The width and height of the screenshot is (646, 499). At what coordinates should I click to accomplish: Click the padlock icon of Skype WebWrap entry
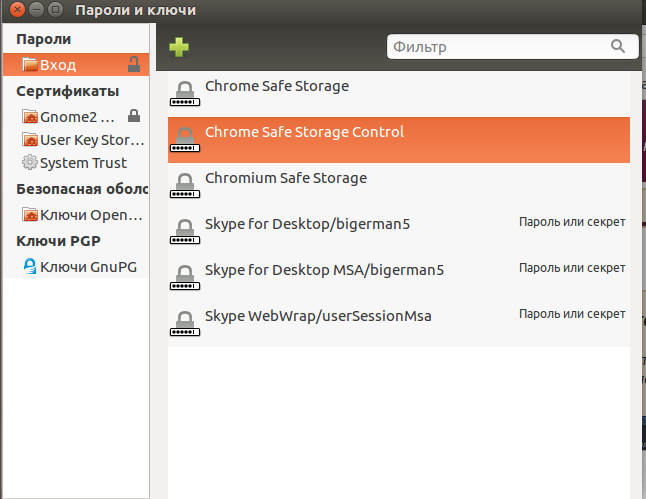[x=184, y=323]
